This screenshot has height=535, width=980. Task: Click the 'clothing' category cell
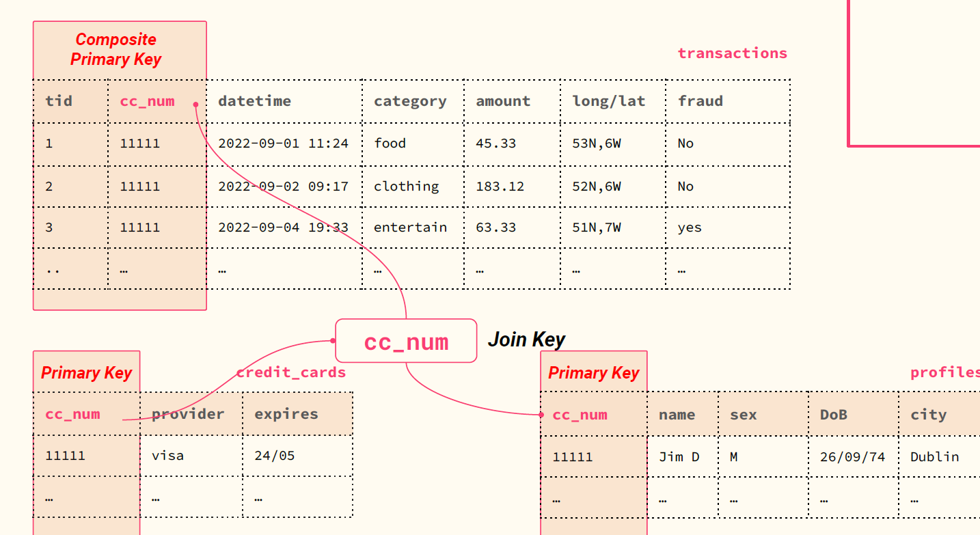(x=406, y=187)
